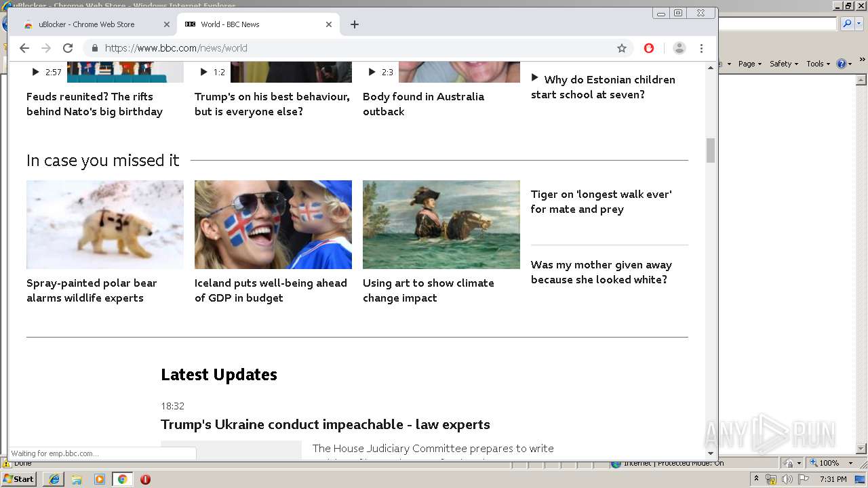868x488 pixels.
Task: Click the Chrome forward arrow
Action: pos(46,48)
